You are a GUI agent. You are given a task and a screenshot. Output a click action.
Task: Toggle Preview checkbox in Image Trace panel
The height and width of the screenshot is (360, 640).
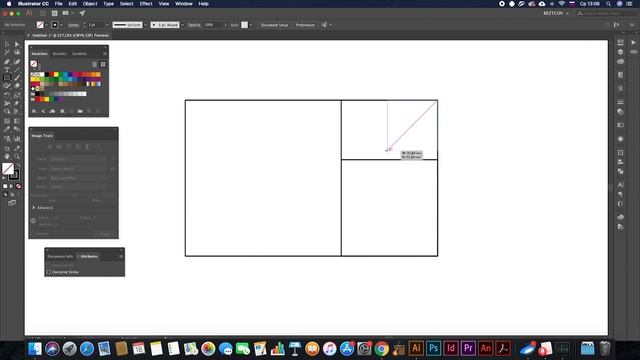(x=34, y=234)
